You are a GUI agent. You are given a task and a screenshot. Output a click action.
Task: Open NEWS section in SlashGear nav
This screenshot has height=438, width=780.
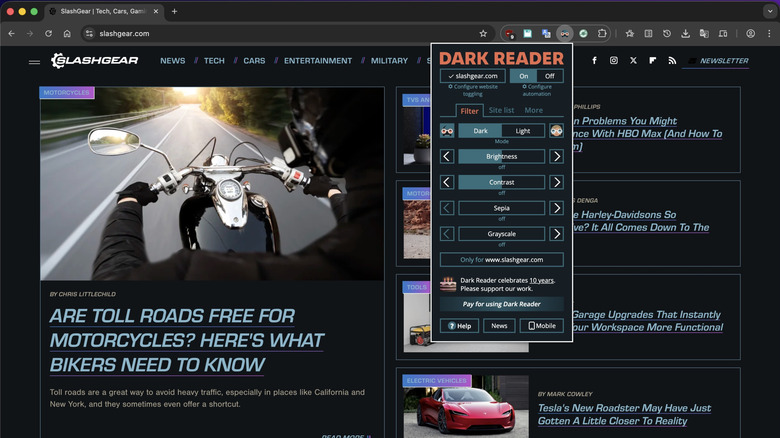(173, 61)
